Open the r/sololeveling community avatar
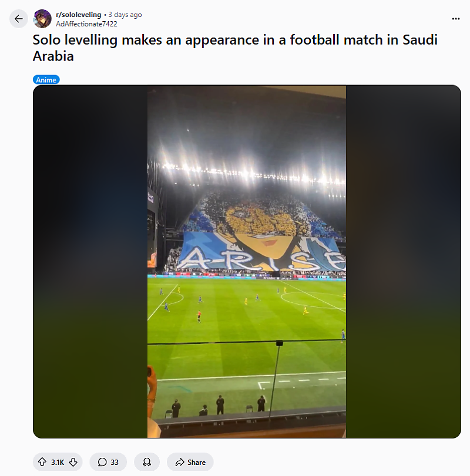Image resolution: width=470 pixels, height=476 pixels. point(42,19)
